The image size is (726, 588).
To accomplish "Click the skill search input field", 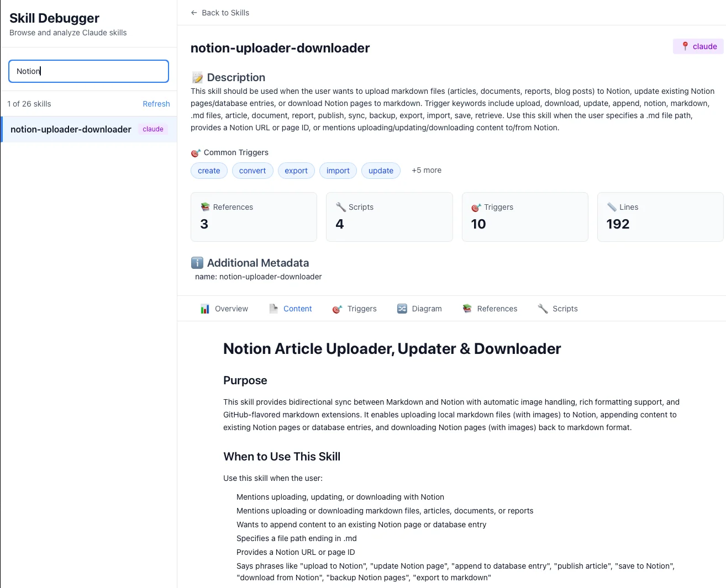I will [88, 71].
